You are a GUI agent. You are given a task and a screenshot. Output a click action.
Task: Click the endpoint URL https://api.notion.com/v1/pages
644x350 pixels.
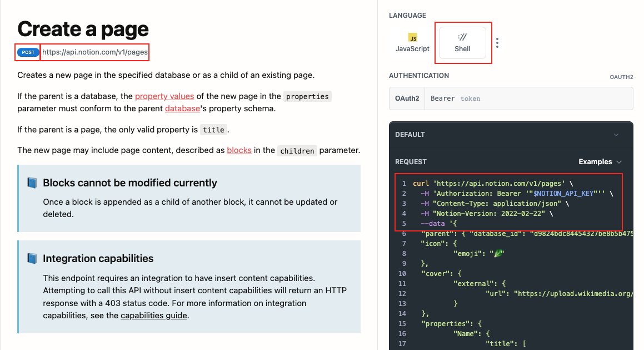(x=95, y=52)
